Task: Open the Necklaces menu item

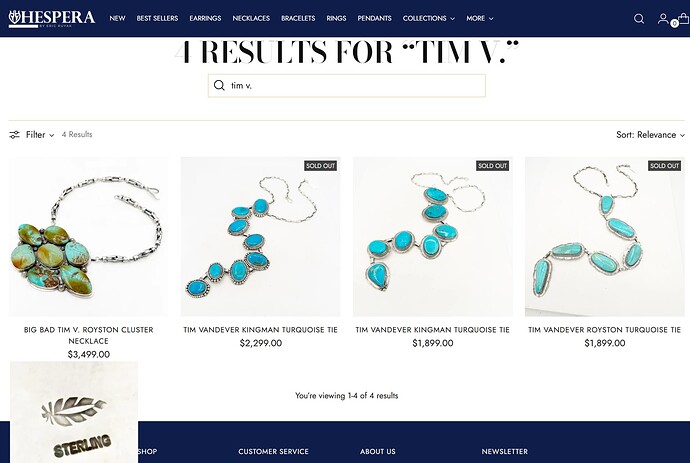Action: pyautogui.click(x=251, y=18)
